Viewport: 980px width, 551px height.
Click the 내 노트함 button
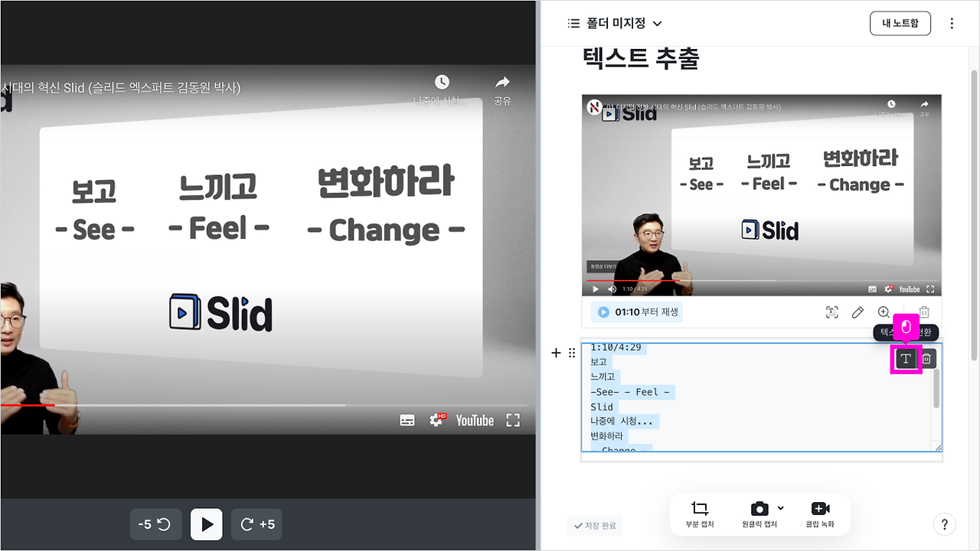900,23
